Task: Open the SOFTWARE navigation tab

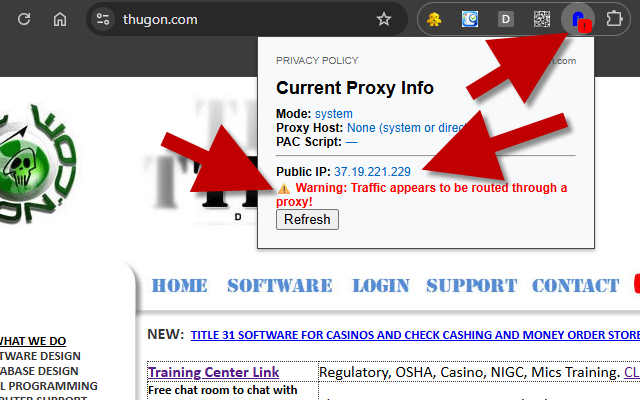Action: click(280, 286)
